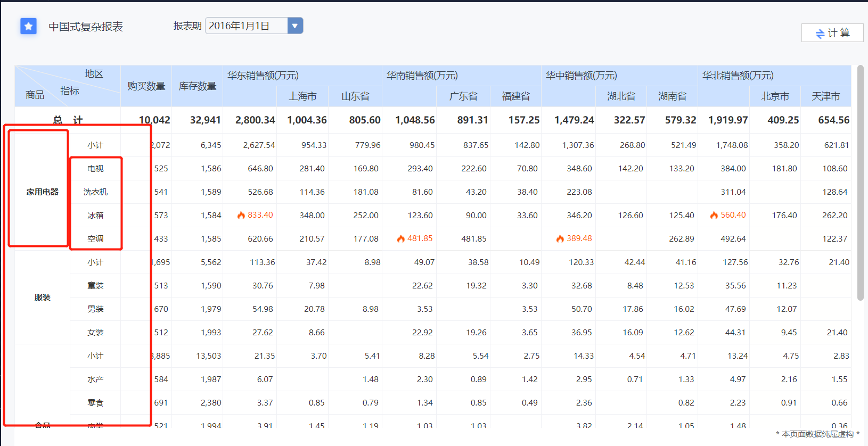
Task: Select the 购买数量 column header
Action: coord(146,86)
